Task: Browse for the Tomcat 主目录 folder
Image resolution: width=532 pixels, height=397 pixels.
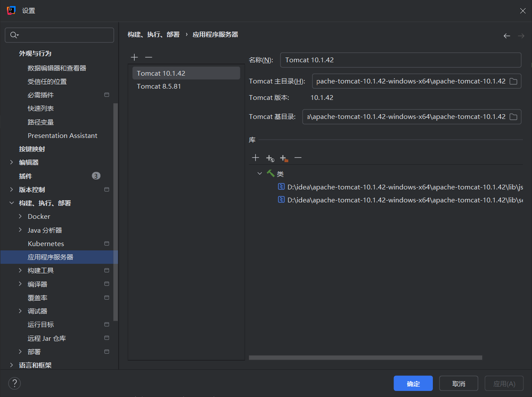Action: click(x=513, y=81)
